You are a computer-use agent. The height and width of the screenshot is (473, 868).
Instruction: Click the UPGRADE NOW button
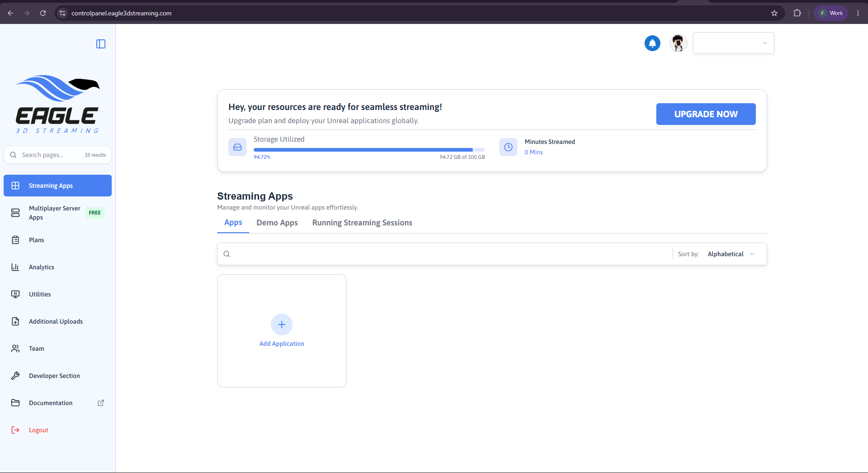pyautogui.click(x=706, y=114)
